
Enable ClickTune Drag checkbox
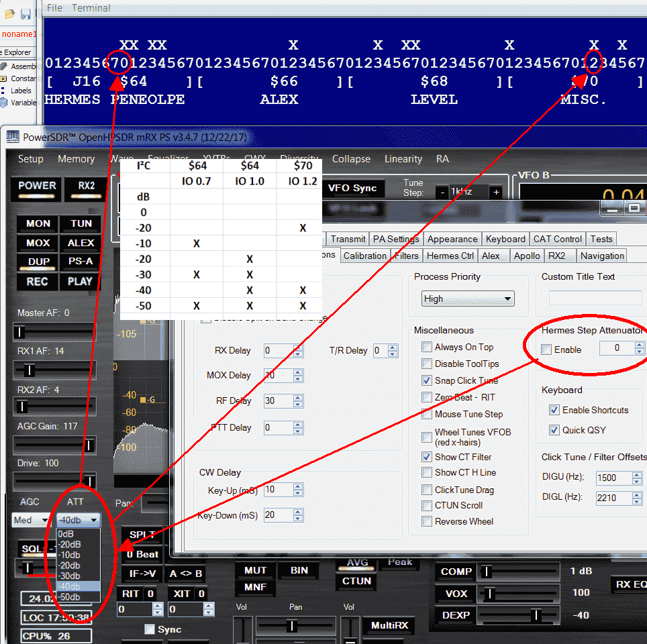click(427, 490)
